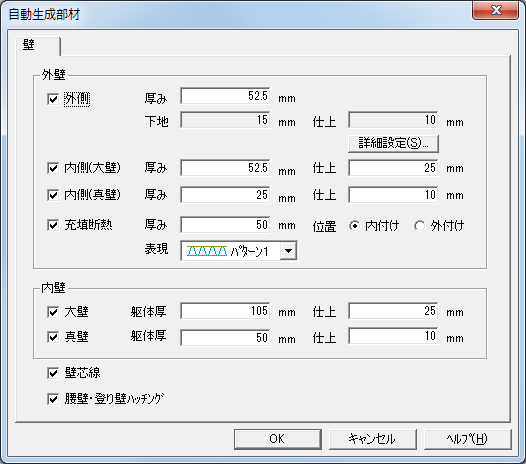This screenshot has width=526, height=464.
Task: Uncheck the 壁芯線 checkbox
Action: click(x=53, y=373)
